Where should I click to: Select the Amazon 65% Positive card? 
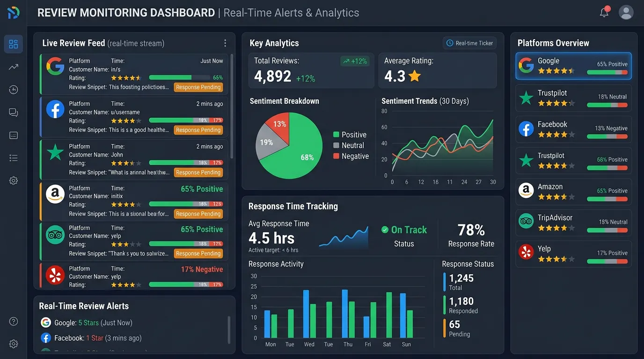[573, 192]
